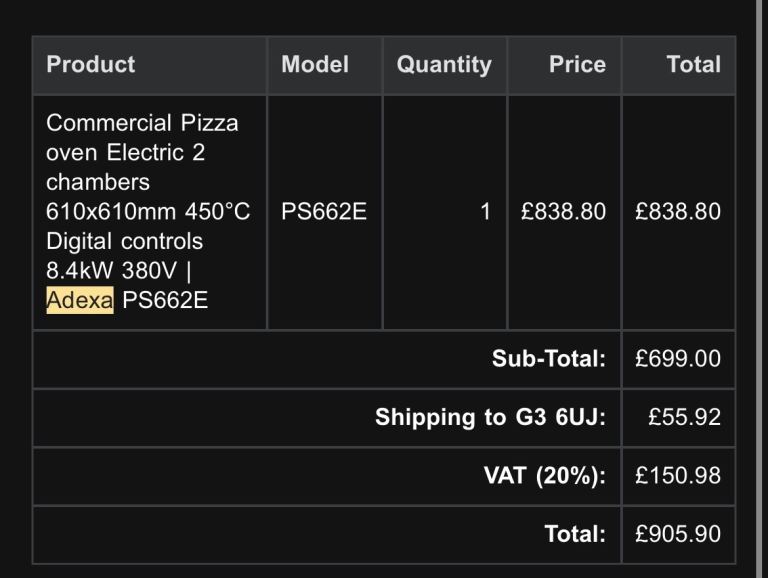Click the £699.00 sub-total amount

pyautogui.click(x=678, y=359)
